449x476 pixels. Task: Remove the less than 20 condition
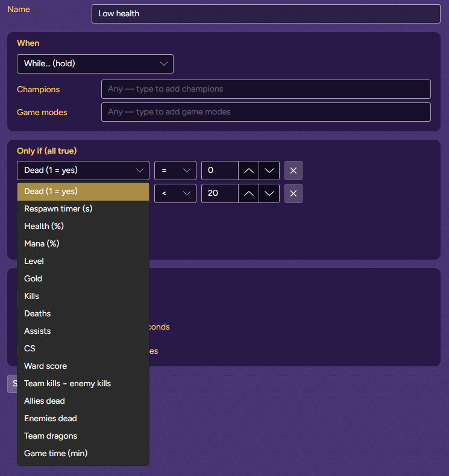(x=294, y=193)
